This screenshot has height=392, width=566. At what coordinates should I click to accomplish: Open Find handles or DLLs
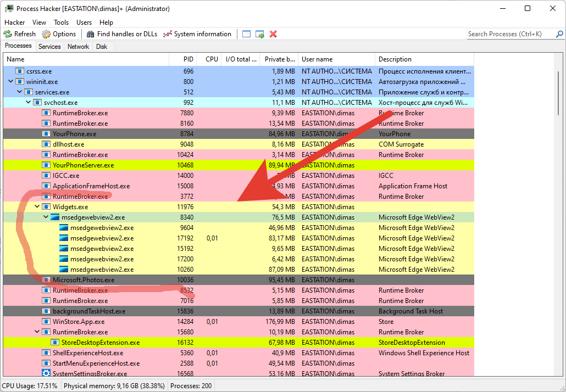tap(122, 34)
